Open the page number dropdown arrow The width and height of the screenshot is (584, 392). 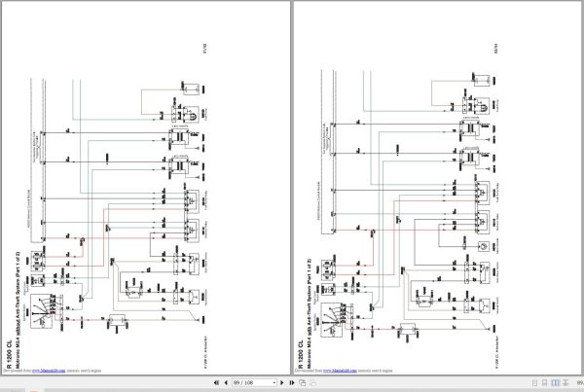(274, 382)
